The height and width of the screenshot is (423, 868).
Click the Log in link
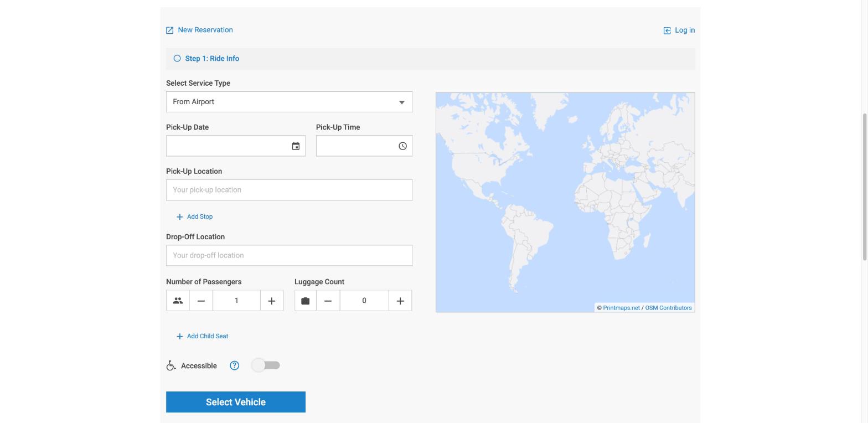685,30
